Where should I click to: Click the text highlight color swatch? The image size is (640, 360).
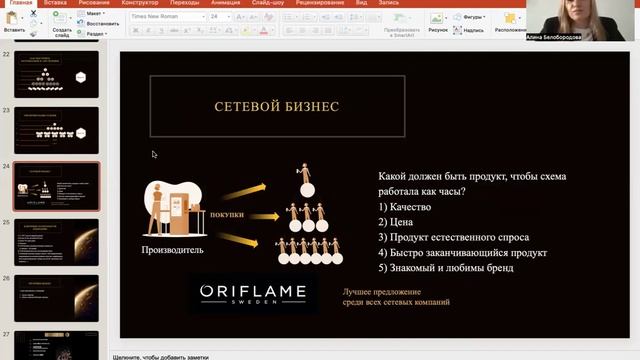click(x=246, y=31)
